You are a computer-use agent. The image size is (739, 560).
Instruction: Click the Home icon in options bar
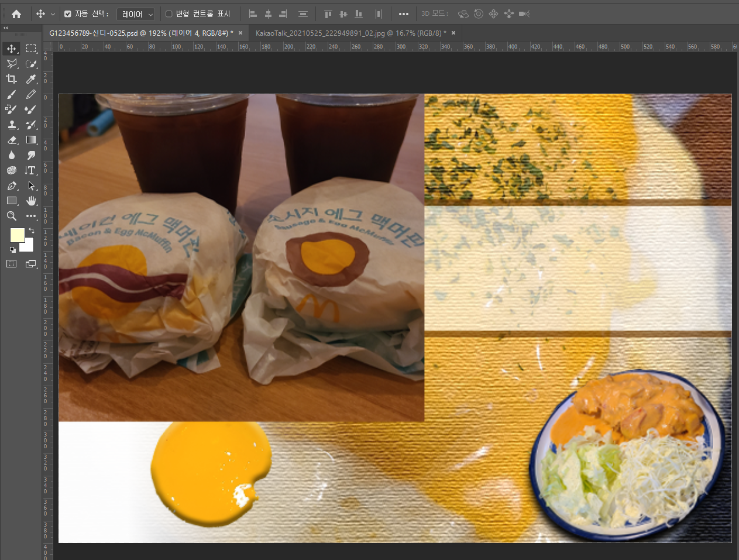point(16,13)
